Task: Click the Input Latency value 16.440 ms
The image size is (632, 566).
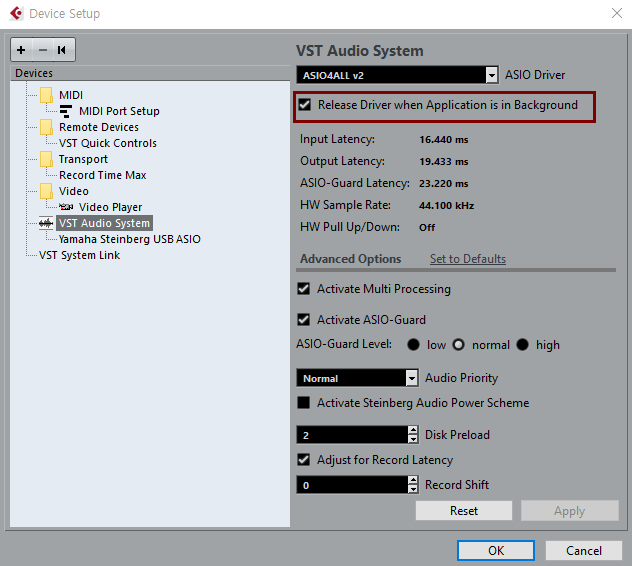Action: coord(444,140)
